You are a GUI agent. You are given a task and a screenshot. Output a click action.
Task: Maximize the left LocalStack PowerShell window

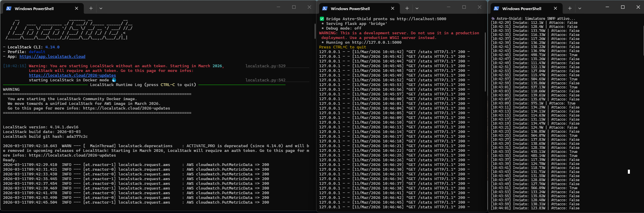[294, 7]
